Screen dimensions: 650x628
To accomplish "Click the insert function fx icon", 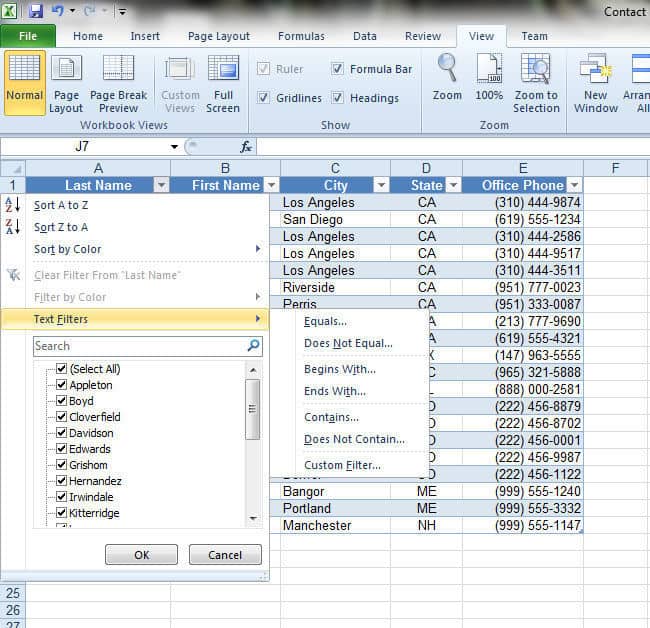I will pyautogui.click(x=246, y=147).
